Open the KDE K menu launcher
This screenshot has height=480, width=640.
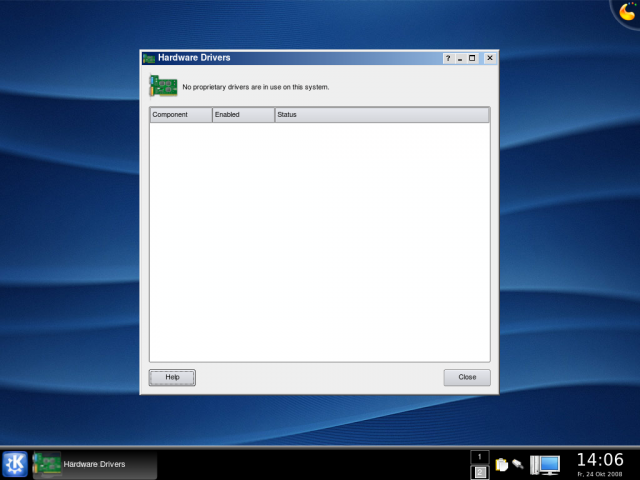(x=15, y=464)
